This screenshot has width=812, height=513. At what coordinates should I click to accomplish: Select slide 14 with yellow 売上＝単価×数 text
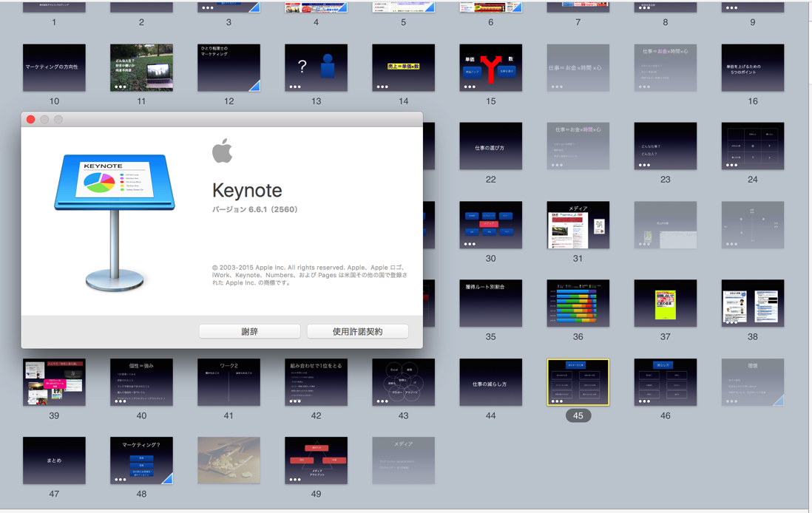point(403,67)
